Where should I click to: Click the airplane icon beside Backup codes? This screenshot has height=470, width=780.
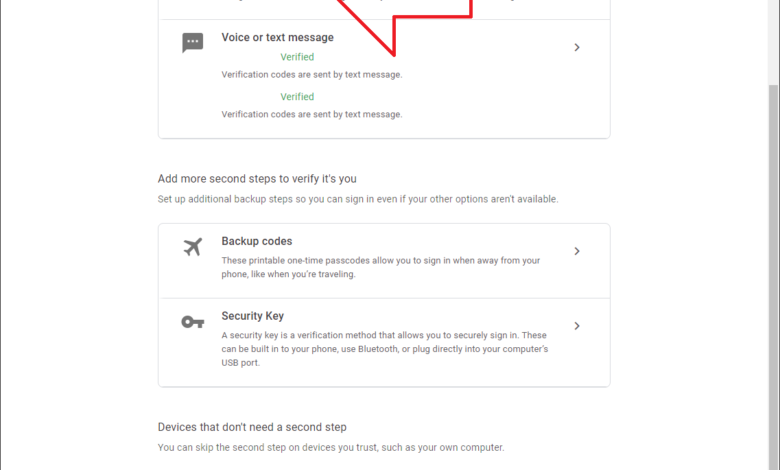pyautogui.click(x=193, y=247)
